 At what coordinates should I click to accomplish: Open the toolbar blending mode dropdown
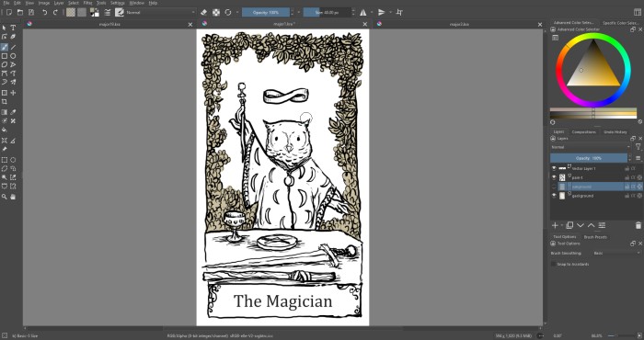click(161, 12)
